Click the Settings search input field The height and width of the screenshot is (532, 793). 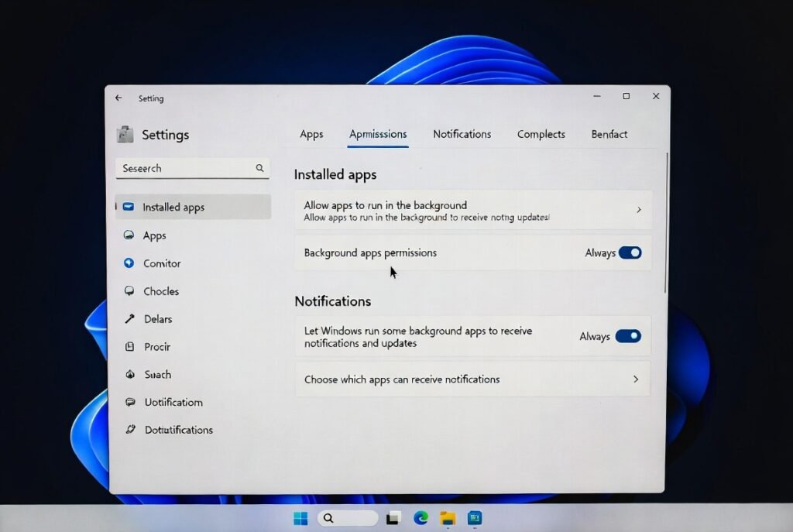point(186,168)
